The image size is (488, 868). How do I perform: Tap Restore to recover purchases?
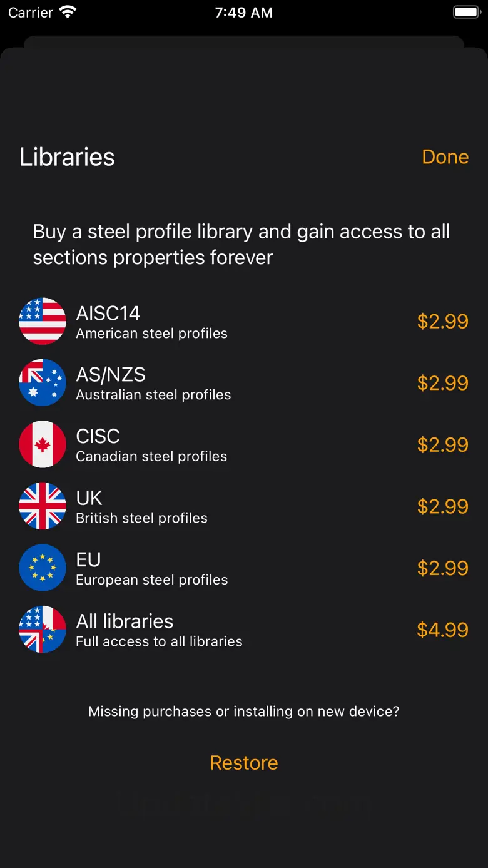pos(244,763)
